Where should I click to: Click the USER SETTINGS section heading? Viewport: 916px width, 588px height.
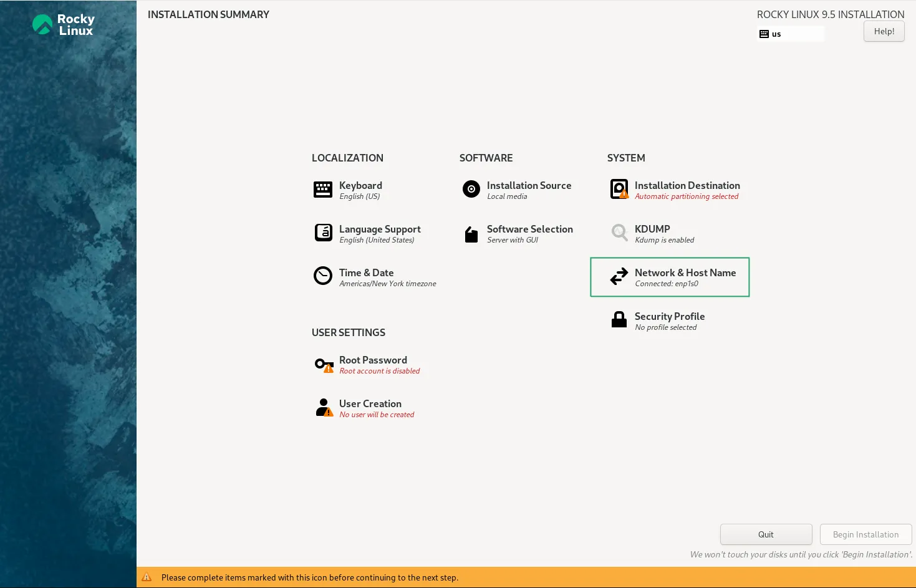point(349,332)
